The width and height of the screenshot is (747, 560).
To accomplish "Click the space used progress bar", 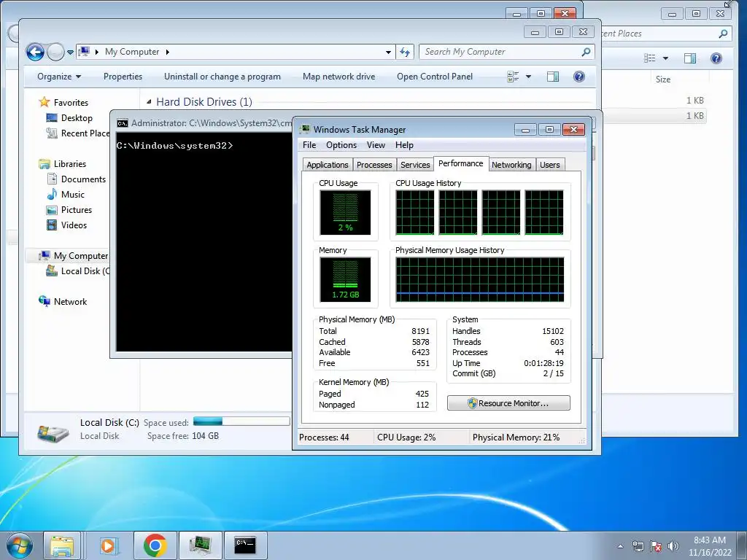I will click(241, 421).
